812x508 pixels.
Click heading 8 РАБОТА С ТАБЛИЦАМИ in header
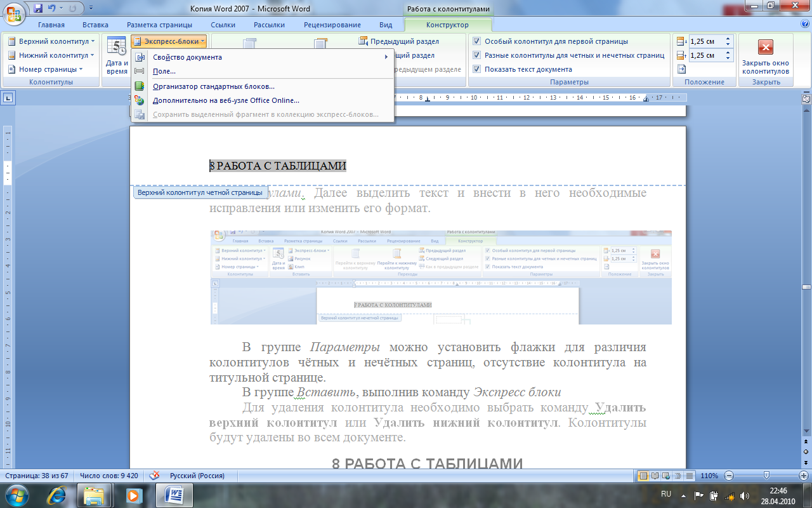point(278,166)
